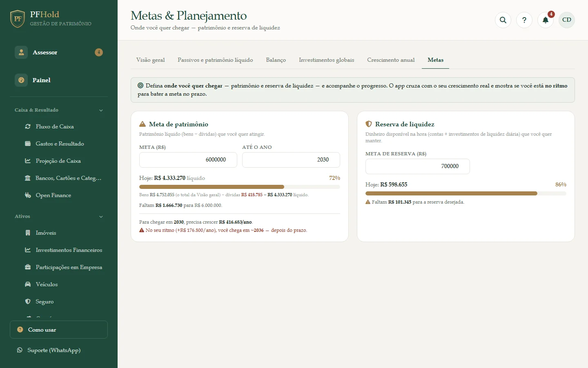
Task: Open Passivos e patrimônio líquido tab
Action: pos(215,60)
